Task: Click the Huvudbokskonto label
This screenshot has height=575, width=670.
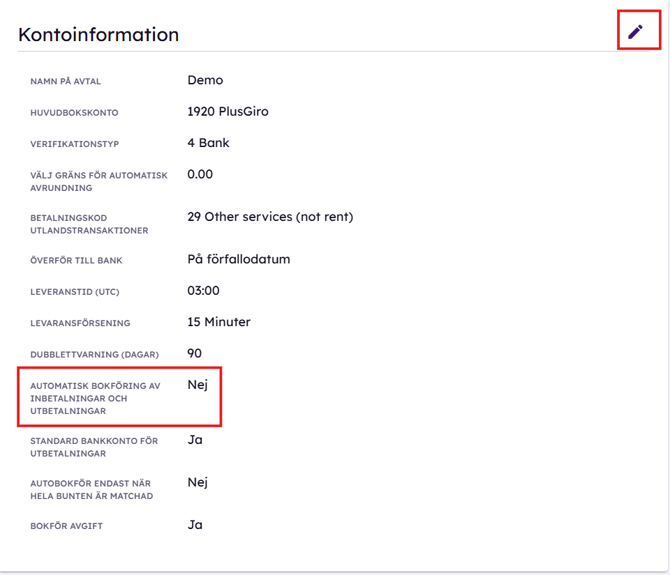Action: (x=74, y=113)
